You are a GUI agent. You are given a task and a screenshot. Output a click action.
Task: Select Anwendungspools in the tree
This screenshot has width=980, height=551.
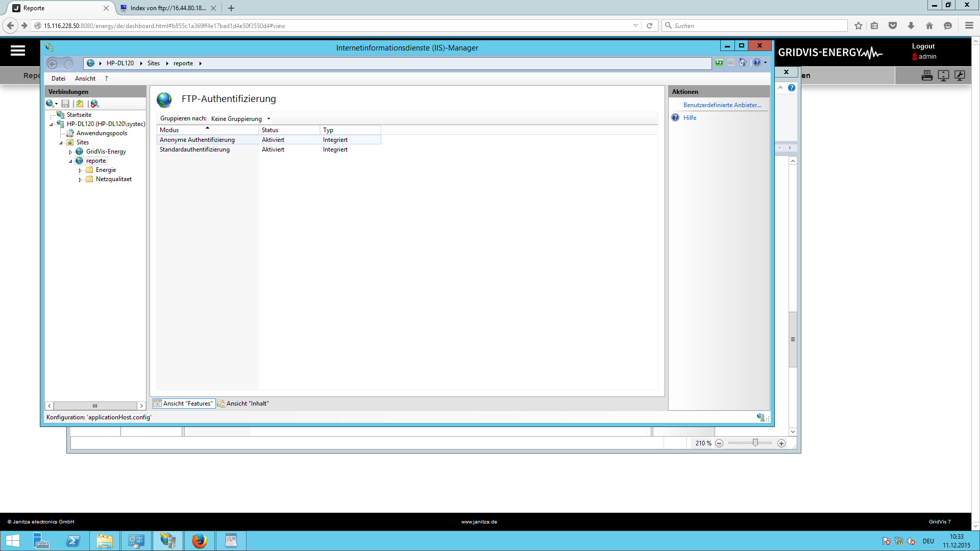[x=102, y=133]
